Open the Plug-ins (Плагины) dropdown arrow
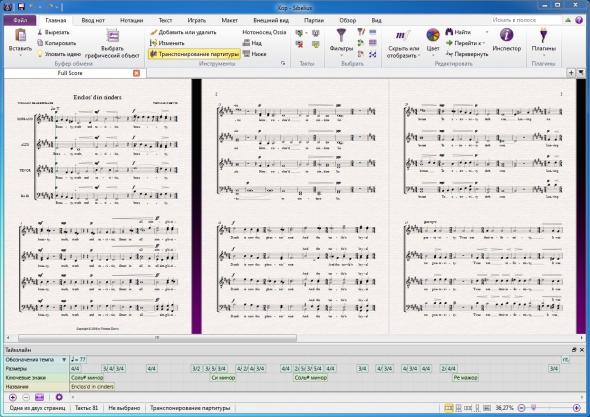The width and height of the screenshot is (590, 417). click(x=543, y=55)
